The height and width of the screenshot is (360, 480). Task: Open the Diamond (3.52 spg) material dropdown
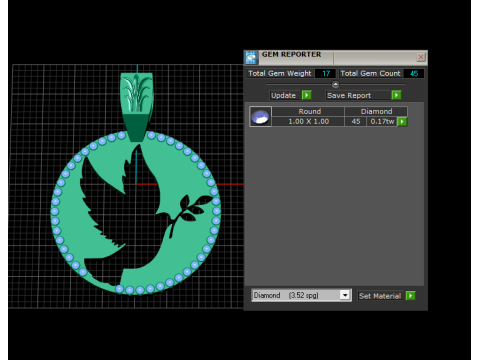tap(345, 295)
